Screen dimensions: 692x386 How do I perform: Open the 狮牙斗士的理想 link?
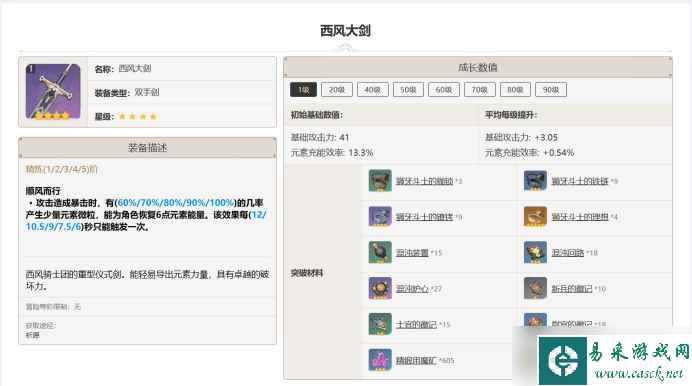(580, 217)
